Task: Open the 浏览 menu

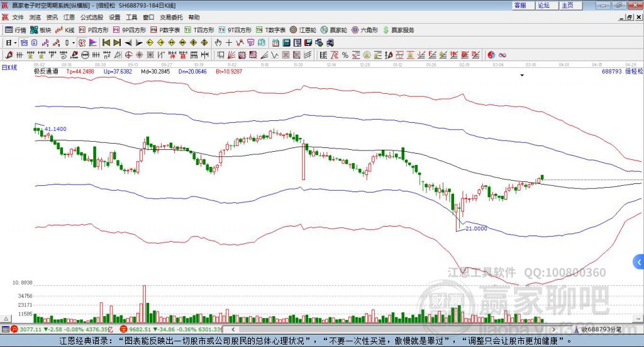Action: [35, 17]
